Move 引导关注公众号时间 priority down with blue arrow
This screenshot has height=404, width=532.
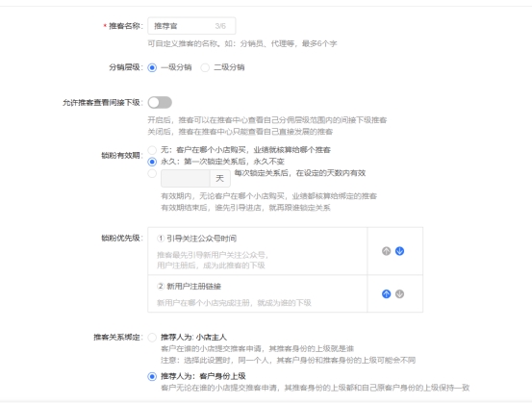point(399,251)
